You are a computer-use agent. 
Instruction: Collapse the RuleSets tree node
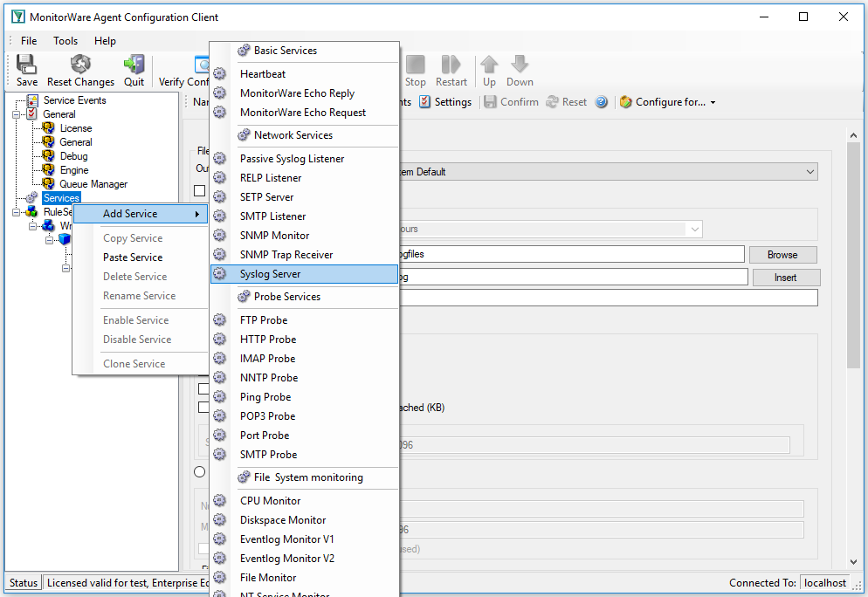tap(17, 212)
